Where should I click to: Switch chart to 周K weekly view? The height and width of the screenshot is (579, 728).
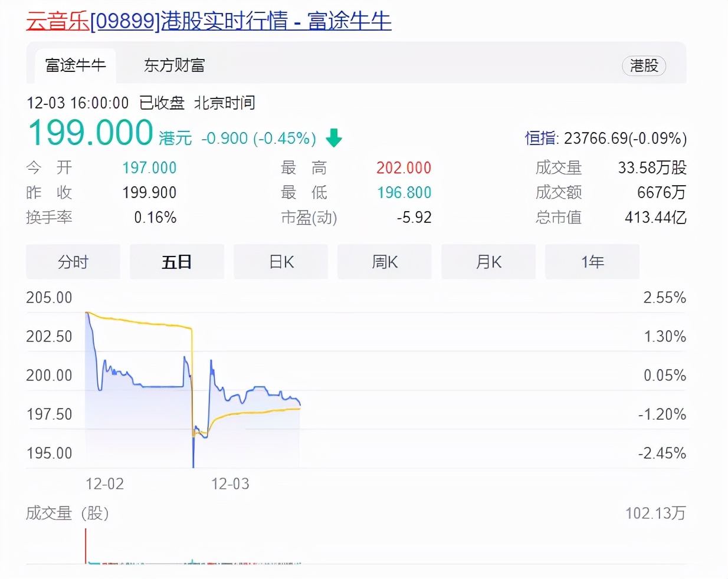(x=384, y=262)
